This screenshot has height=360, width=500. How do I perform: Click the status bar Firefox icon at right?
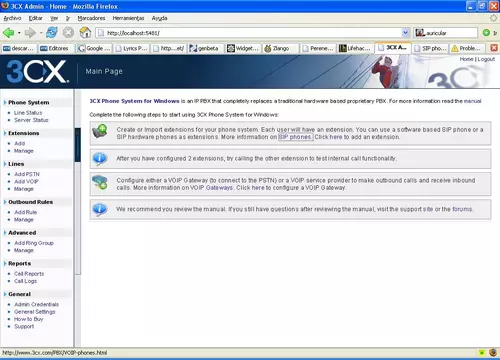pos(493,352)
